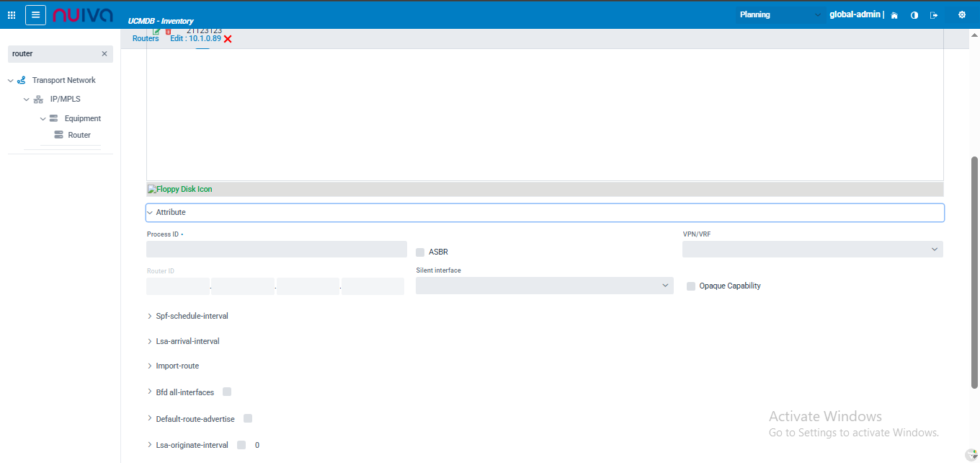Click the Floppy Disk save icon
Image resolution: width=980 pixels, height=463 pixels.
pos(180,190)
